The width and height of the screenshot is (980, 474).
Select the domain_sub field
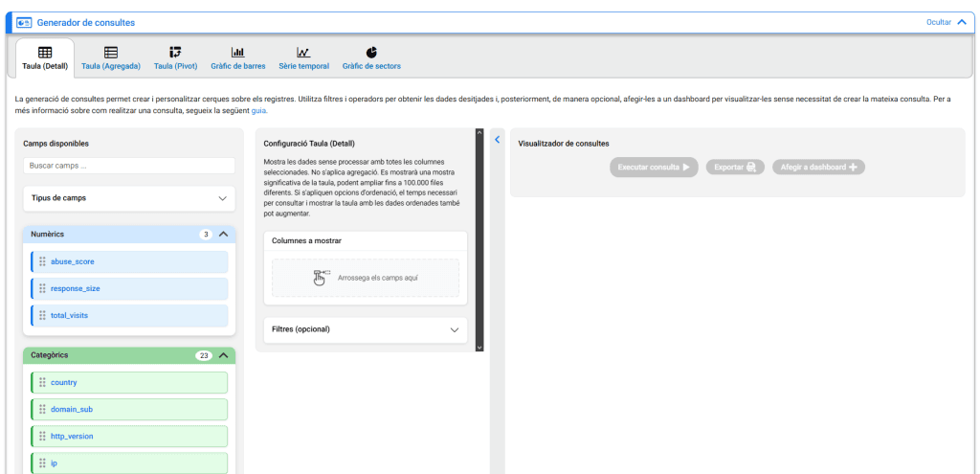[x=129, y=409]
